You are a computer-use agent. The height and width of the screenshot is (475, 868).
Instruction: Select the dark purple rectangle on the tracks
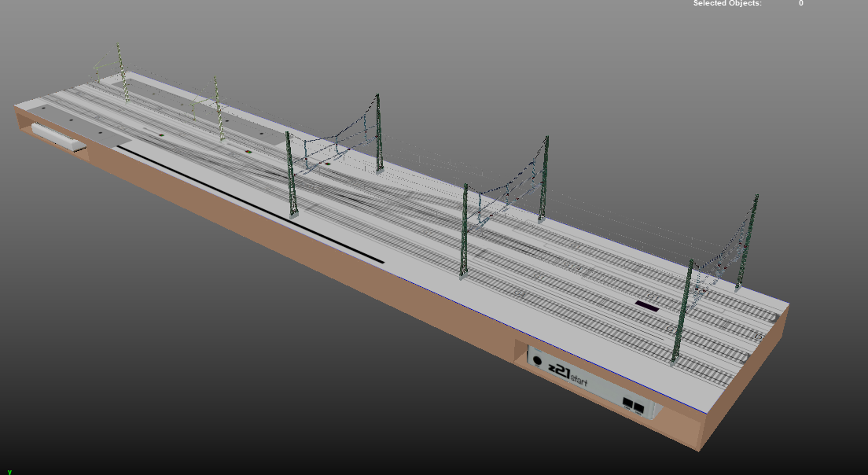point(646,306)
